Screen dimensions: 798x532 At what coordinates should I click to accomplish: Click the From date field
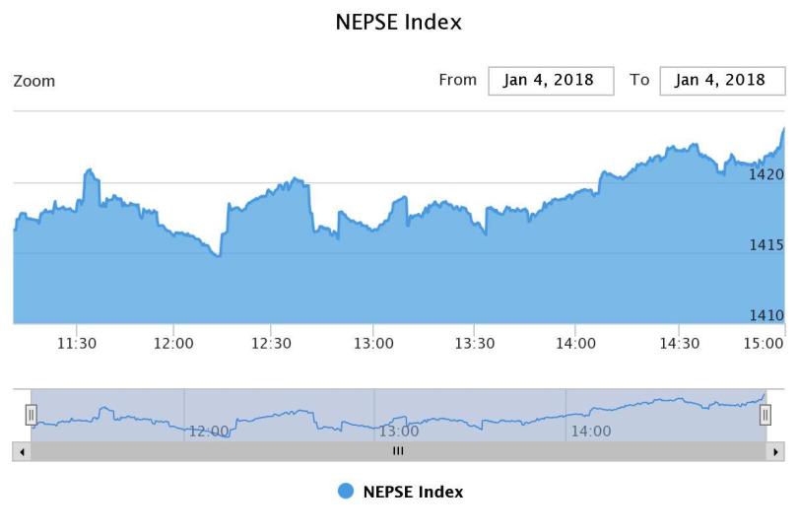click(x=551, y=81)
